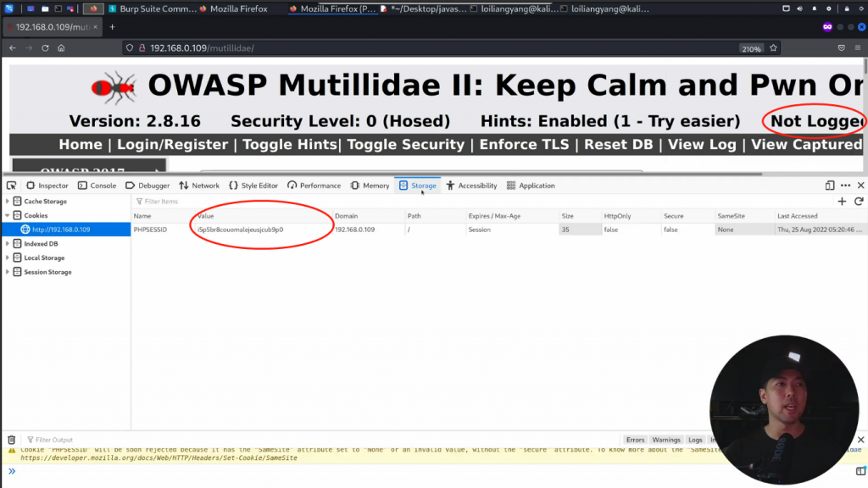The width and height of the screenshot is (868, 488).
Task: Expand the Session Storage tree node
Action: (x=7, y=272)
